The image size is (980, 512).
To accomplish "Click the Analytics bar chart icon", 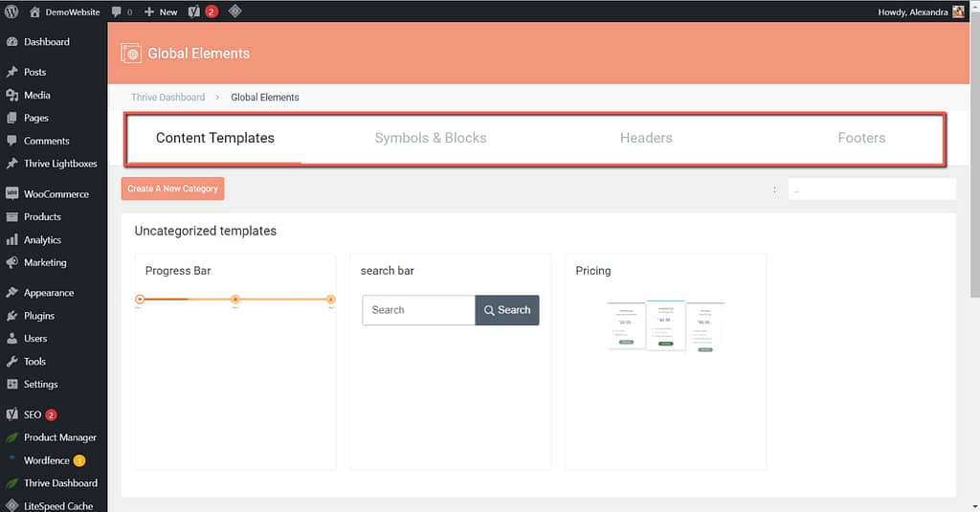I will click(11, 239).
